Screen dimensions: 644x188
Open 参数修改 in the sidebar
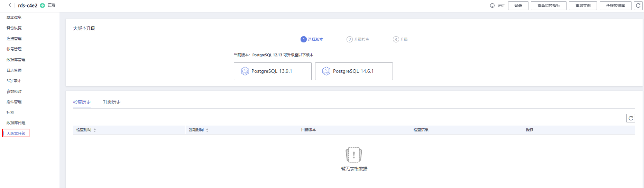click(x=14, y=91)
